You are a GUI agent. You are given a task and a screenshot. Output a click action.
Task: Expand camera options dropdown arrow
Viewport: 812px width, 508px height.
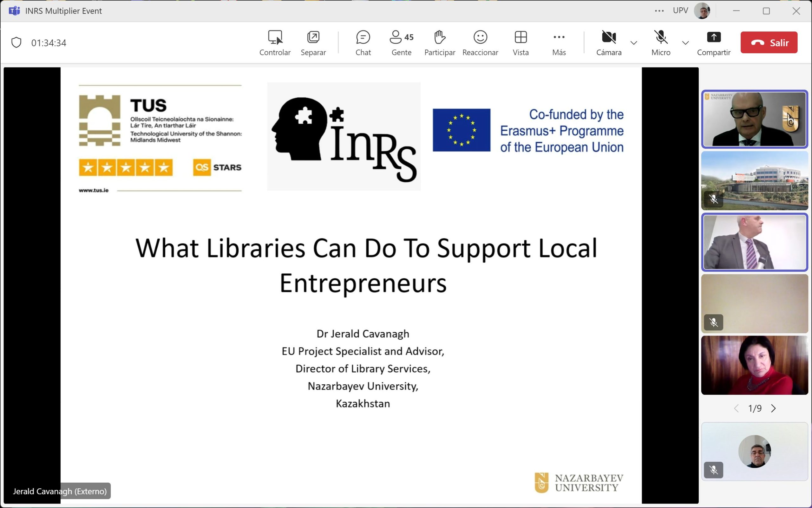(633, 43)
